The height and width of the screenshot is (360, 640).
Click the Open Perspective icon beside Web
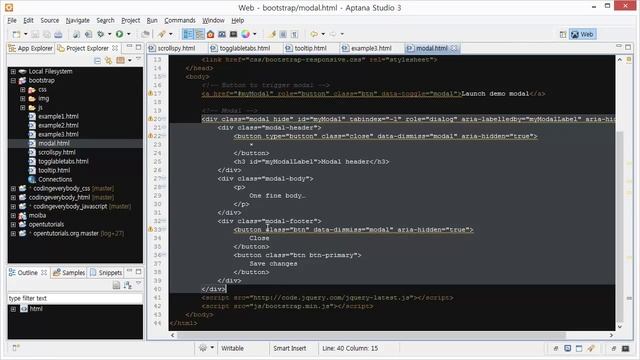coord(563,35)
